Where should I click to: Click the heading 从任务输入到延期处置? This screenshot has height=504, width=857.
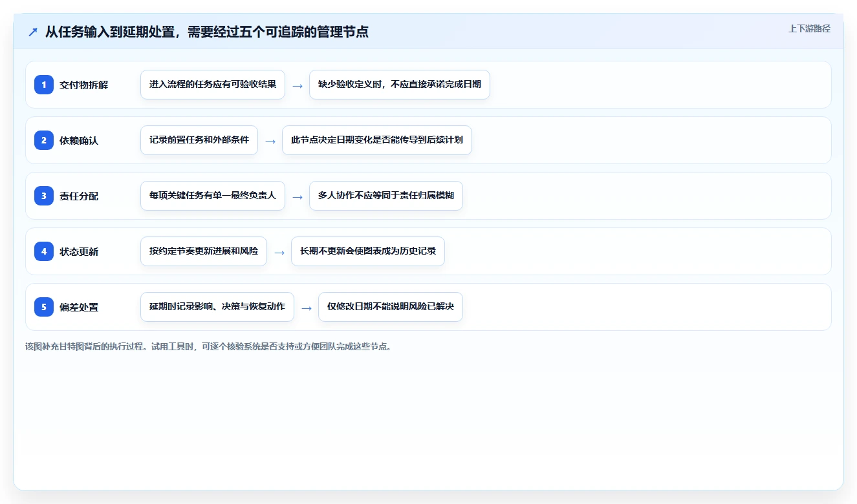[x=110, y=32]
